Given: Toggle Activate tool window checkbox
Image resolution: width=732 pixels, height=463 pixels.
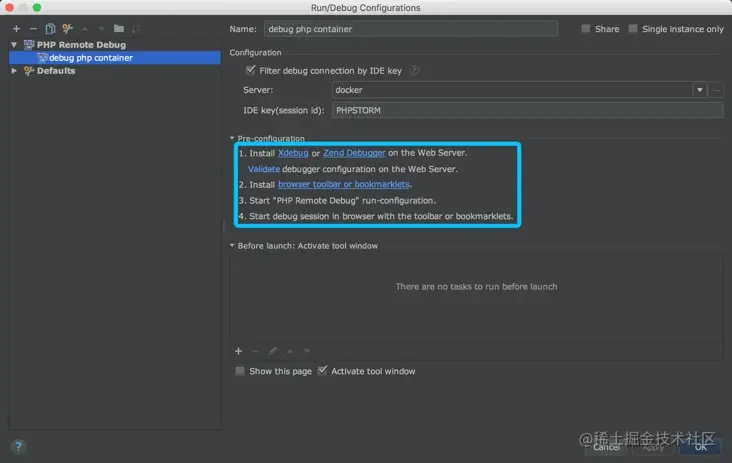Looking at the screenshot, I should tap(322, 371).
